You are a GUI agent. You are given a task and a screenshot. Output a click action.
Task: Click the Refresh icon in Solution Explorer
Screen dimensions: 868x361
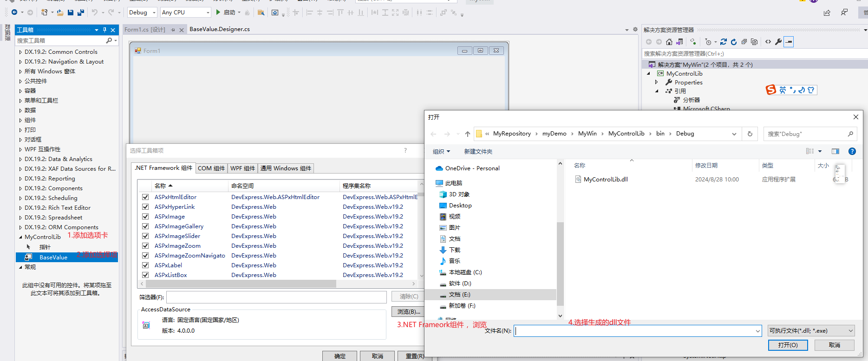tap(734, 42)
